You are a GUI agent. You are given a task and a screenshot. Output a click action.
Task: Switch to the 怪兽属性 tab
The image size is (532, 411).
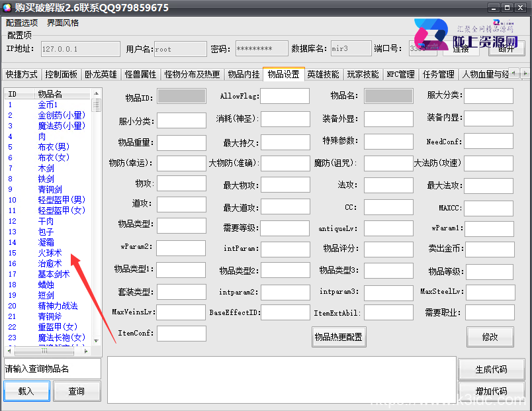click(x=140, y=74)
